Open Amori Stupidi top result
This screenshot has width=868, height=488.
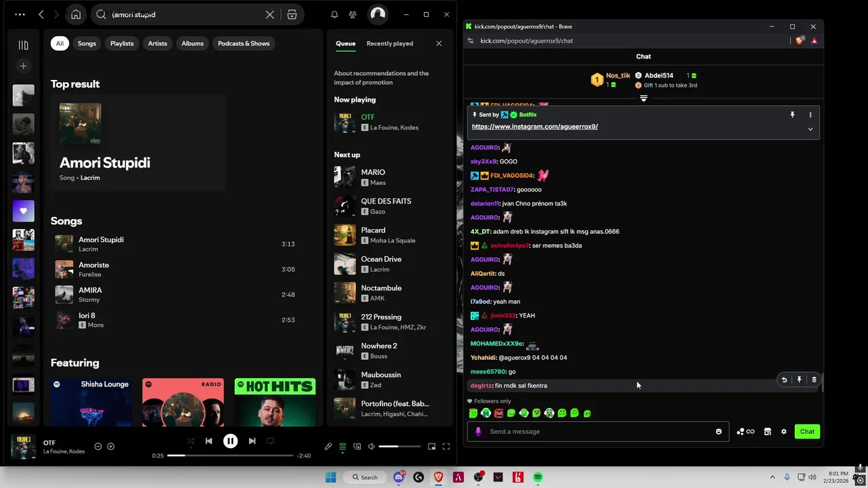[x=138, y=142]
